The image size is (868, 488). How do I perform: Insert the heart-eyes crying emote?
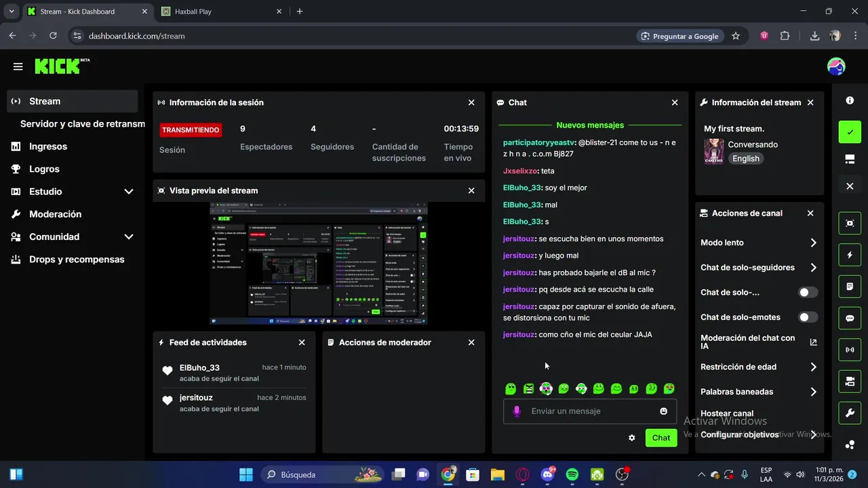(669, 388)
